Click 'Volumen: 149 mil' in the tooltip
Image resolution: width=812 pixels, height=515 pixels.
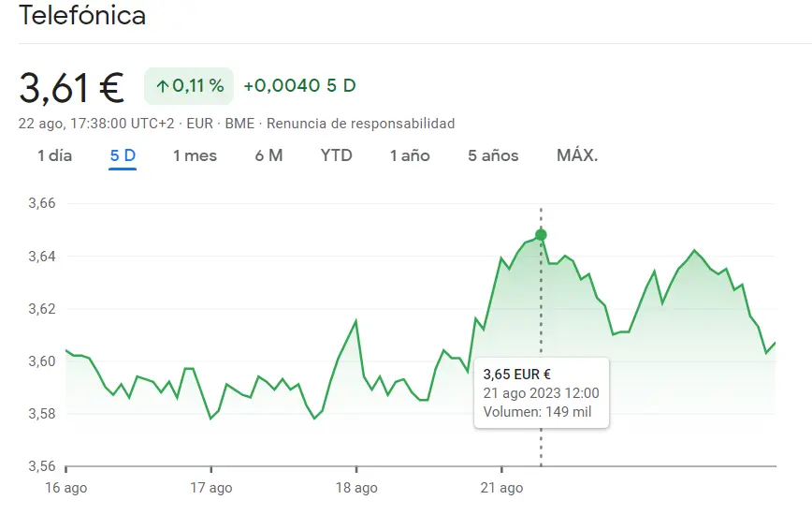pyautogui.click(x=537, y=412)
